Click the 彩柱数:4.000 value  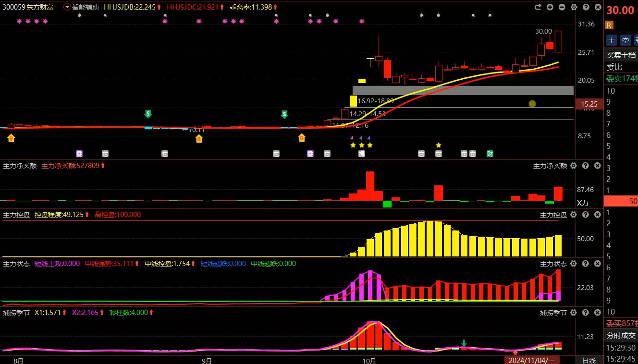coord(128,313)
